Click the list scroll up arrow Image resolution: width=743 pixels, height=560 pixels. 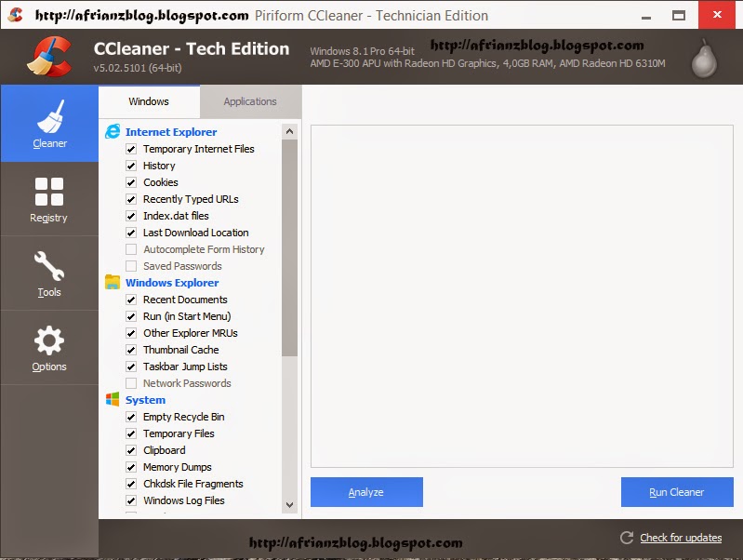pyautogui.click(x=289, y=131)
